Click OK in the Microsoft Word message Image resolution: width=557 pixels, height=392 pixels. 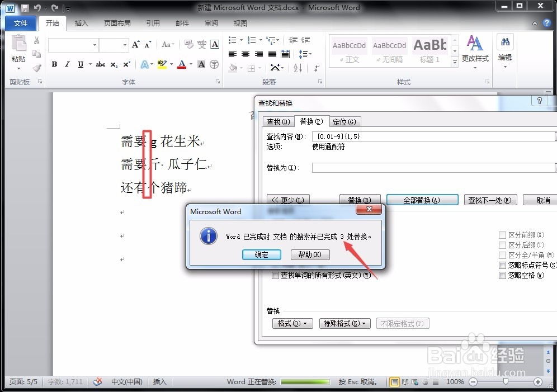coord(262,254)
